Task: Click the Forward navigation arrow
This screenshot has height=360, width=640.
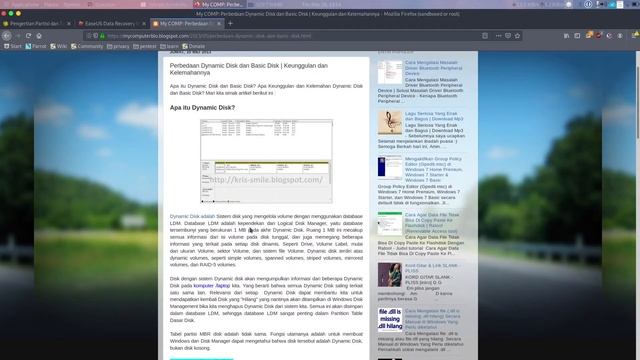Action: 18,36
